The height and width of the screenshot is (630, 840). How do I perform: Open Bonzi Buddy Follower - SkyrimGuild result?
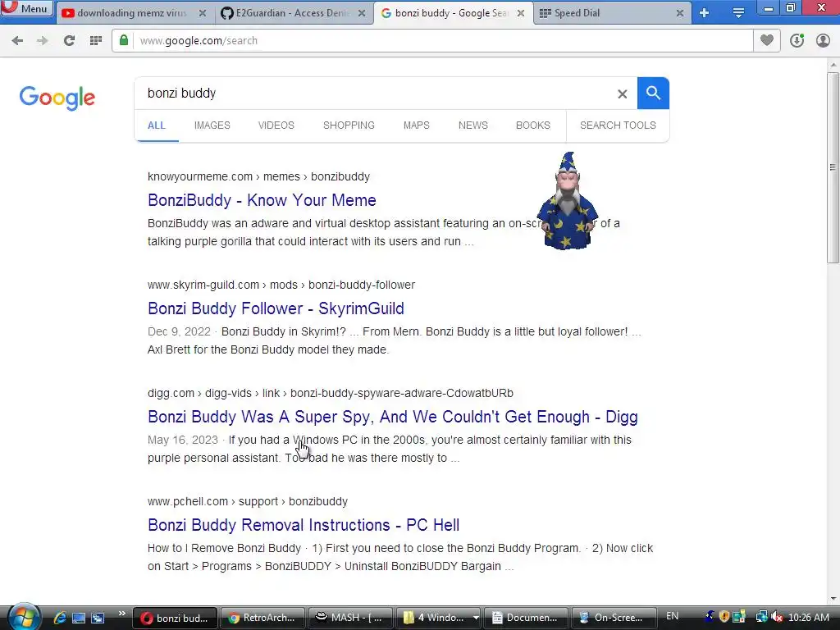(x=276, y=308)
